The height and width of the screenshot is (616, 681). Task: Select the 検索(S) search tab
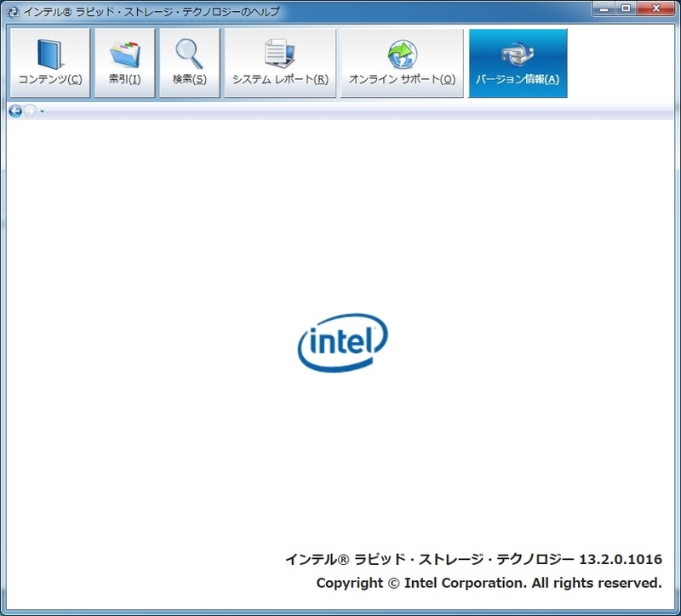189,63
